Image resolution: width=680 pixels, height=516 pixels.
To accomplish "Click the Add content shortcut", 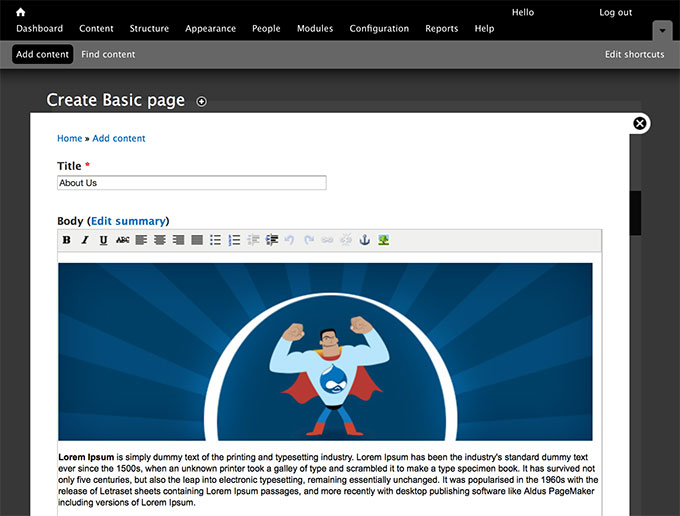I will (x=42, y=54).
